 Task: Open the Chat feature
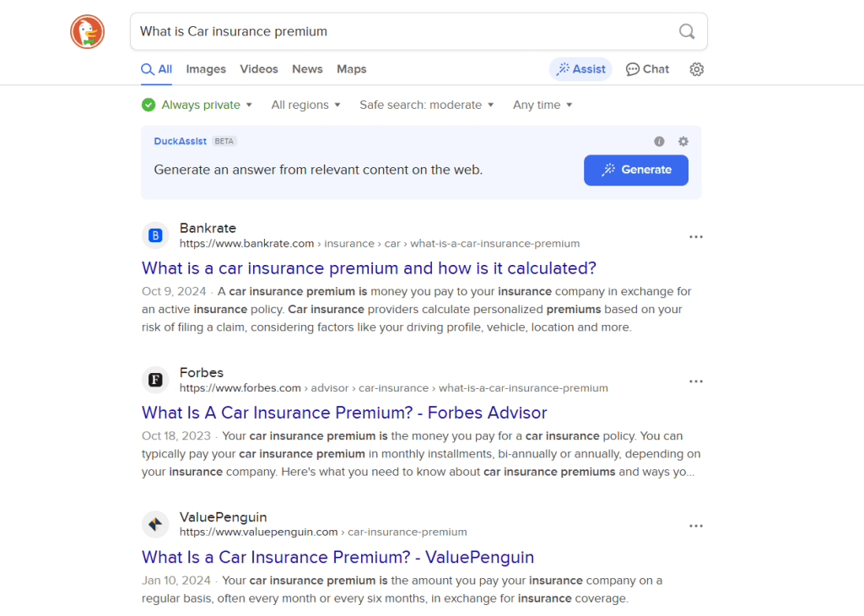pos(646,68)
